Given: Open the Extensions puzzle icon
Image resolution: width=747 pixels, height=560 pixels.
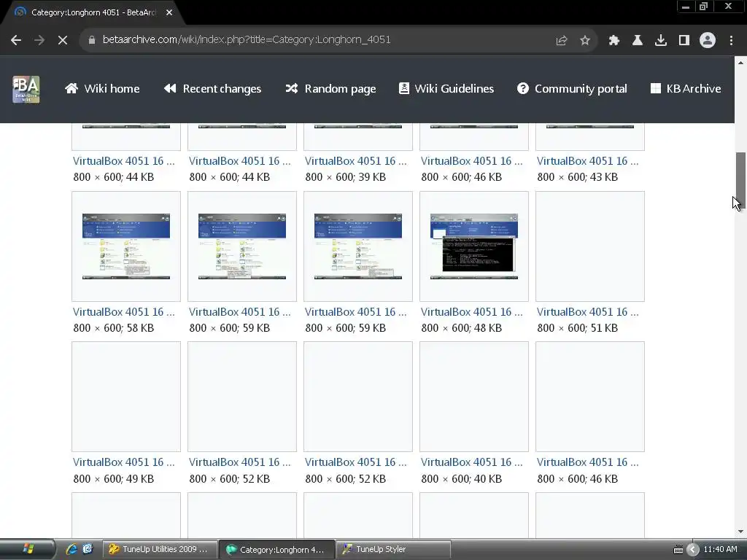Looking at the screenshot, I should coord(614,41).
